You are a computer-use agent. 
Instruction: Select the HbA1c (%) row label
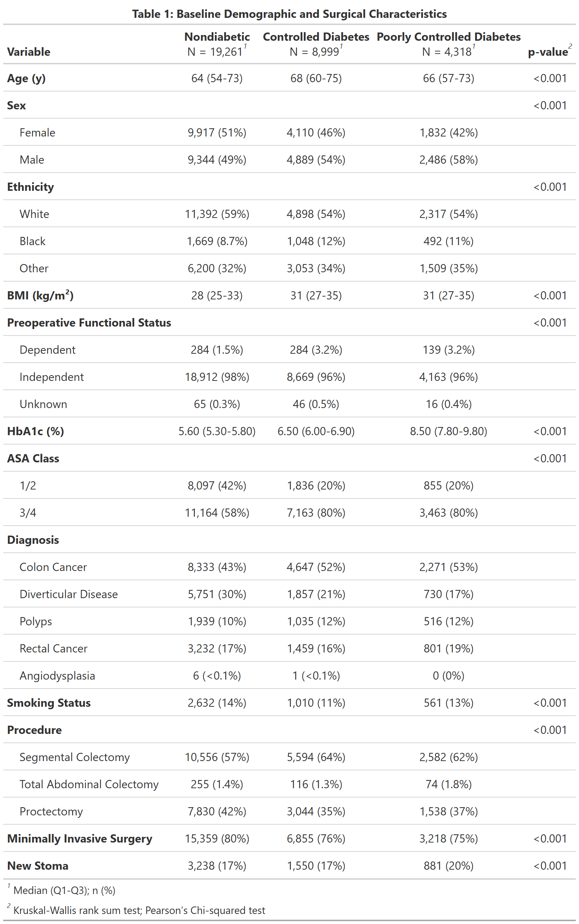point(35,431)
